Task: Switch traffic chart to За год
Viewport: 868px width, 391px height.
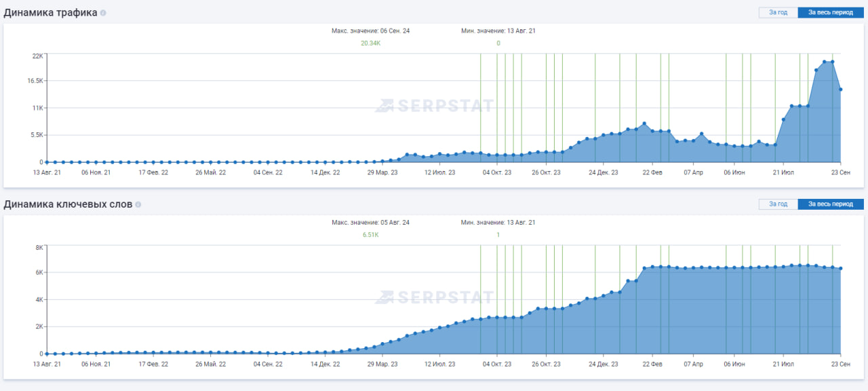Action: (778, 12)
